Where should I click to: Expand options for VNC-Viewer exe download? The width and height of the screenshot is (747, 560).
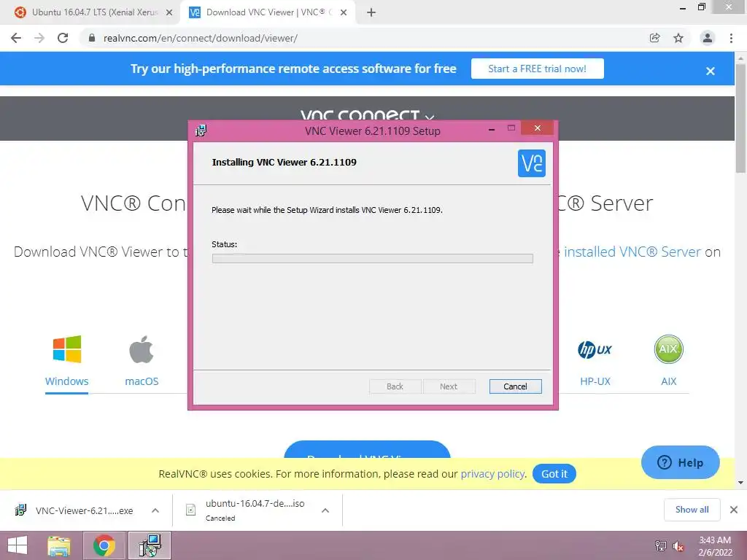[x=155, y=510]
